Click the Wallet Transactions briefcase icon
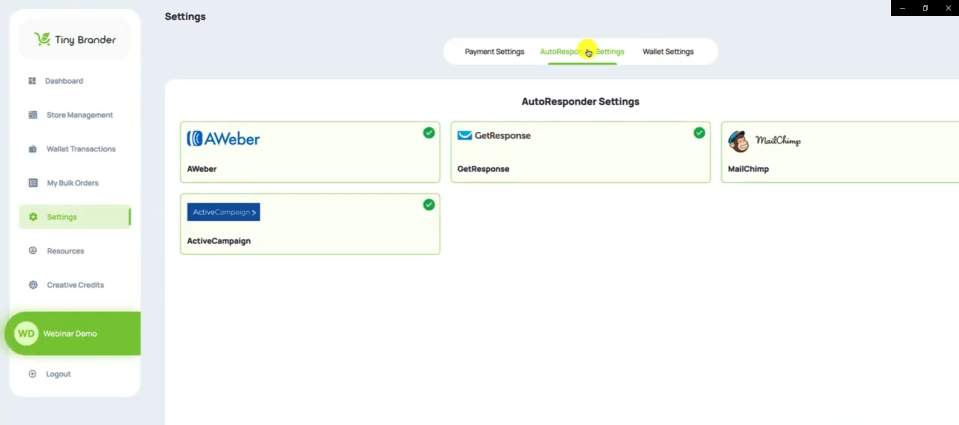This screenshot has height=425, width=959. [33, 149]
